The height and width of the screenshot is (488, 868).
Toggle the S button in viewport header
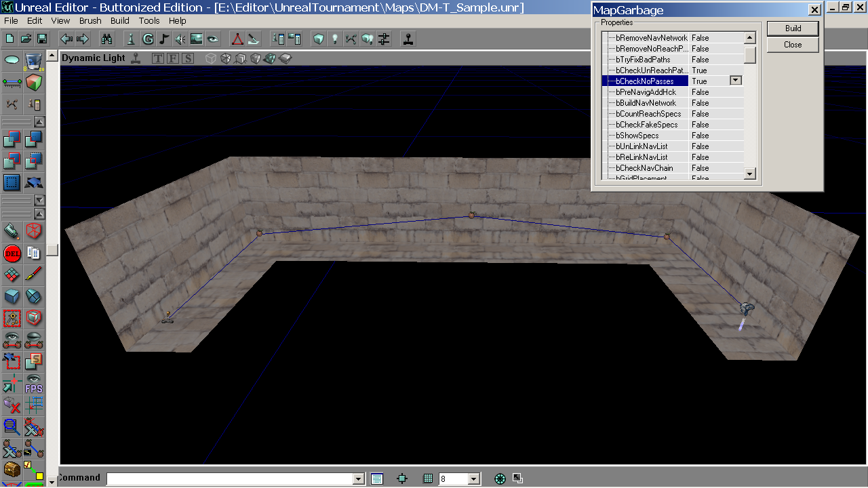pos(187,58)
